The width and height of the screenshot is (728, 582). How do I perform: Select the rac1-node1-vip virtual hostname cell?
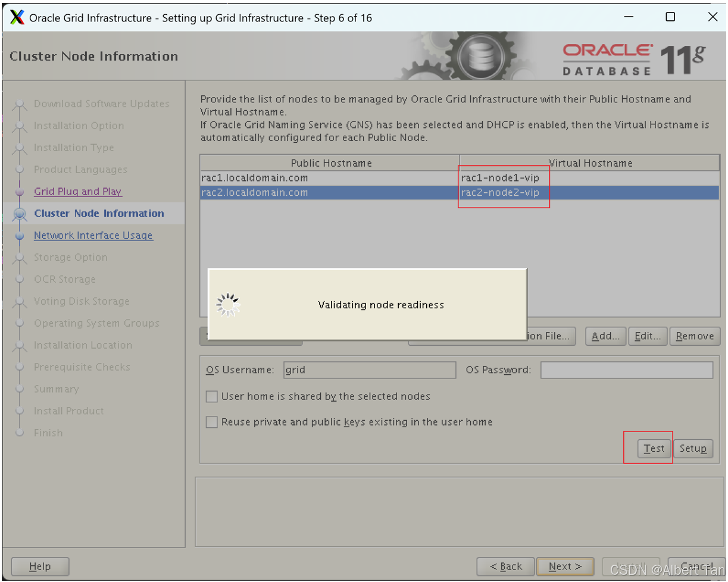589,178
